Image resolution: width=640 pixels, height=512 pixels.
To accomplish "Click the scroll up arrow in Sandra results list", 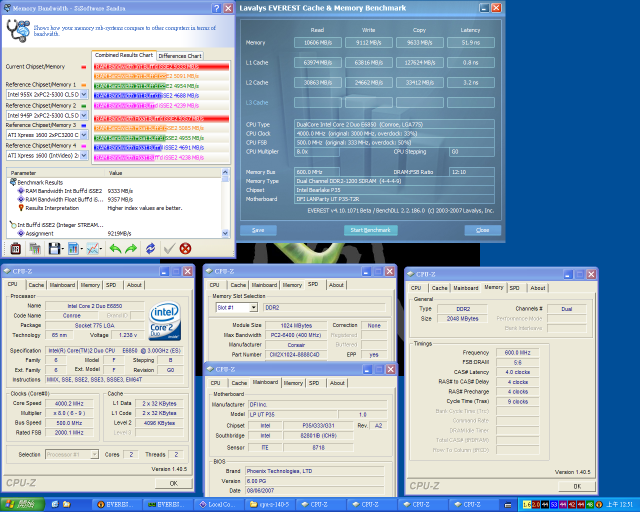I will [x=225, y=172].
